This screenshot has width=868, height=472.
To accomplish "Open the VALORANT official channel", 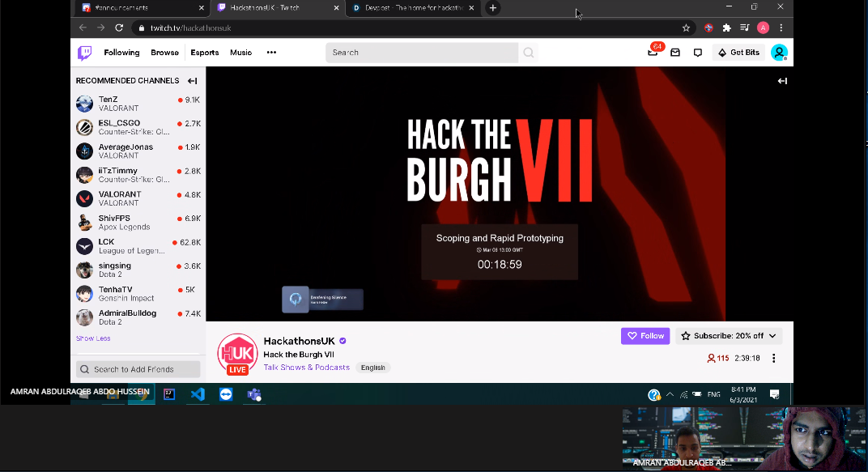I will pyautogui.click(x=138, y=198).
